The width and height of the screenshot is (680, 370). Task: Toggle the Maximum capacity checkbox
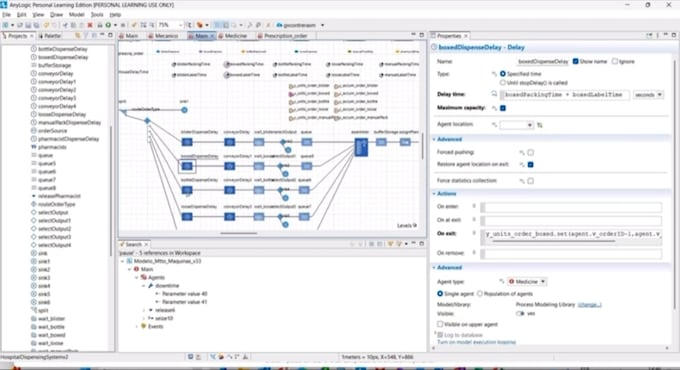(503, 108)
